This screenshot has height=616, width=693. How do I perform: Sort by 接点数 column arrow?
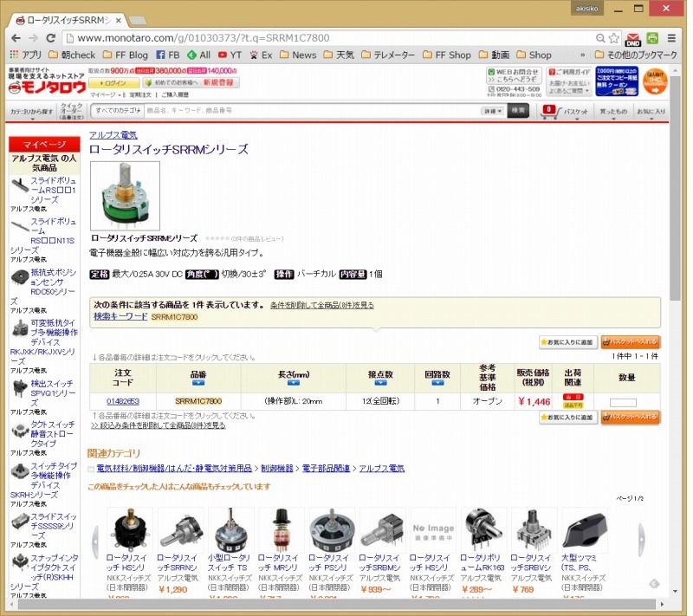[380, 383]
